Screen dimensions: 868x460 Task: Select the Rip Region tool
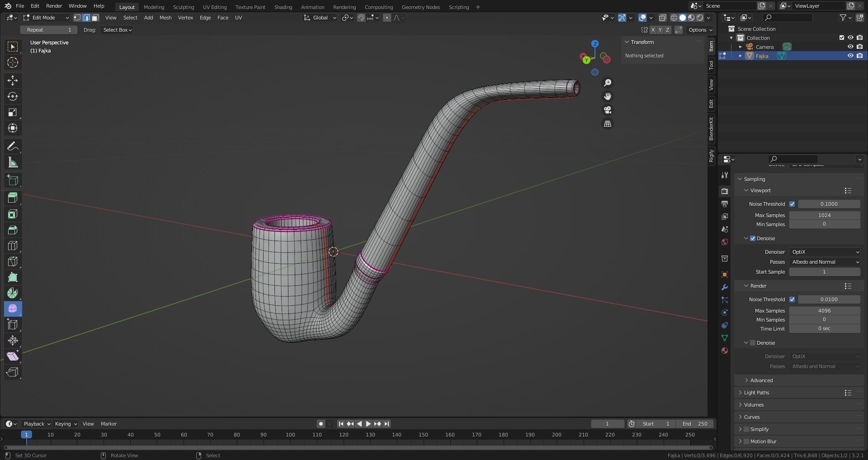pos(13,372)
